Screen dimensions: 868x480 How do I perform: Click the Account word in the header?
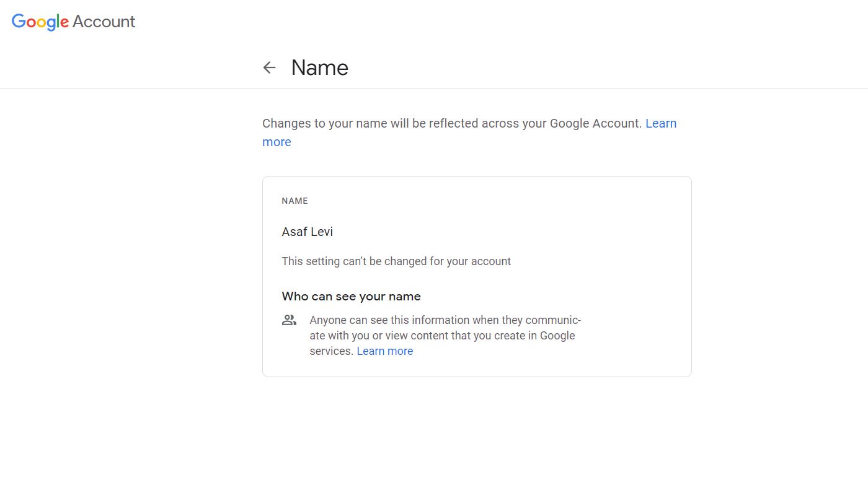point(104,22)
